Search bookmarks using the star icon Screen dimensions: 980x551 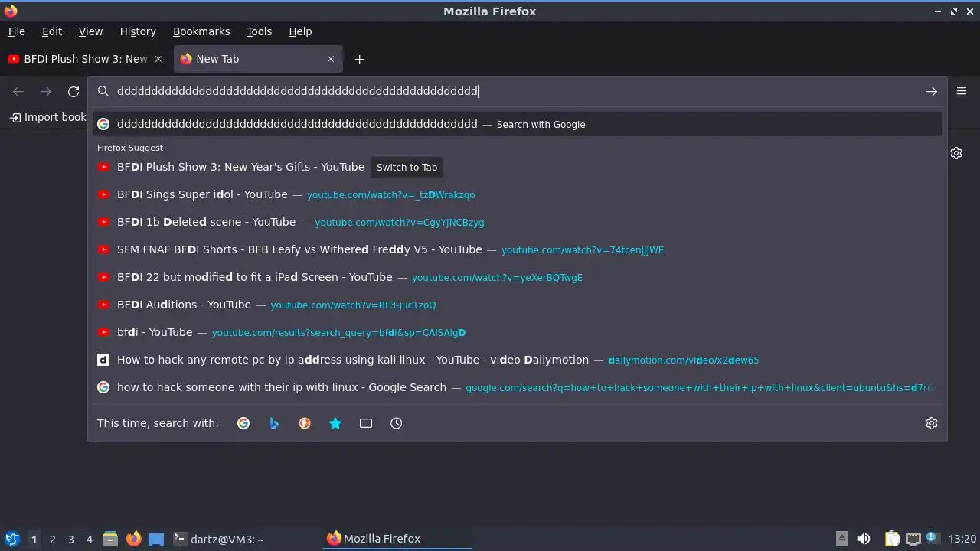(x=335, y=423)
